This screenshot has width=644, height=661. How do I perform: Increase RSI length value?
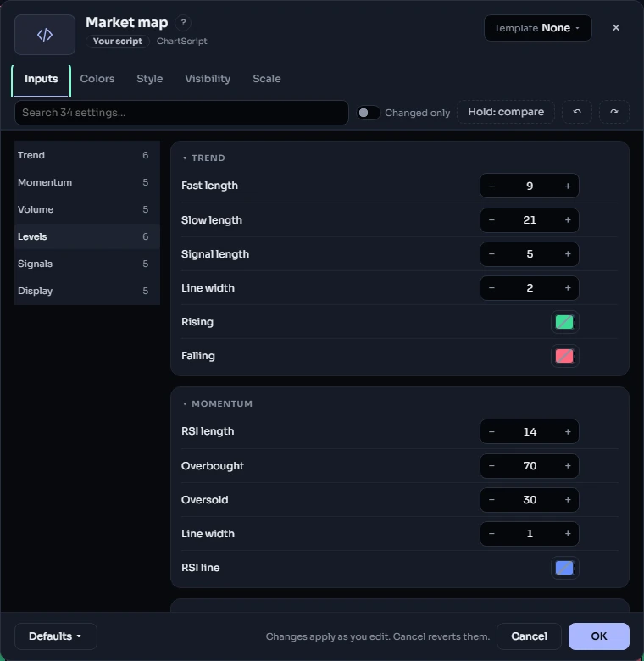(568, 431)
